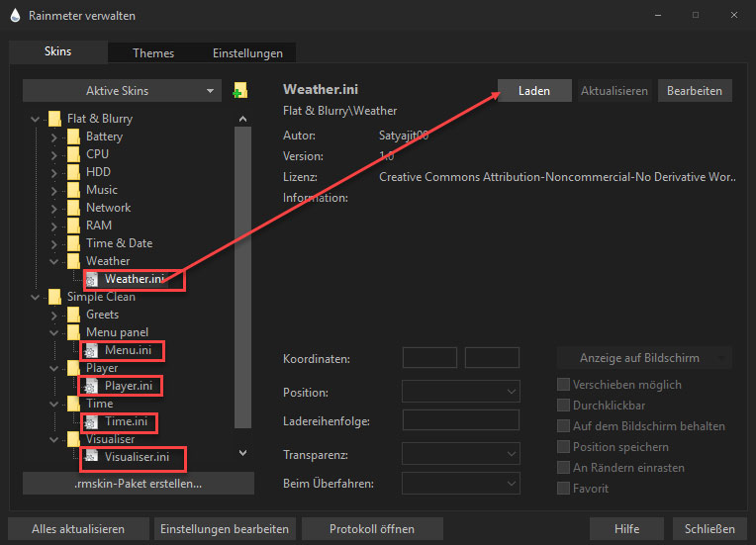Open the Position combo box
Viewport: 756px width, 545px height.
point(460,392)
